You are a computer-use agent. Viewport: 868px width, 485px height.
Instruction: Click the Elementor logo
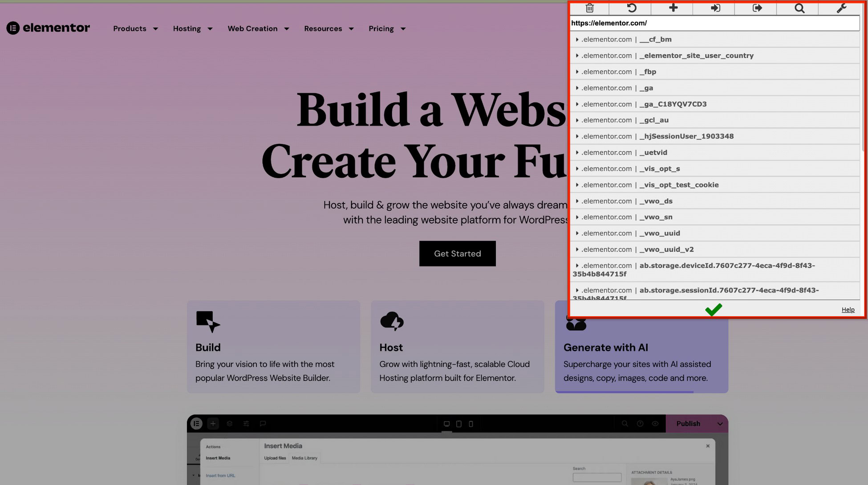48,28
